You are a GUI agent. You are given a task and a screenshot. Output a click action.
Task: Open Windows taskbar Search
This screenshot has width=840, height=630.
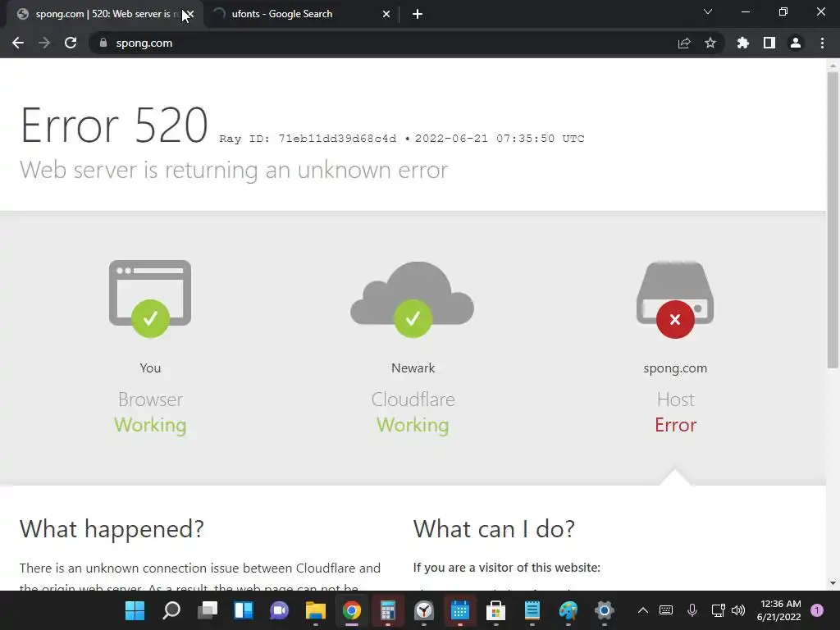pyautogui.click(x=171, y=610)
